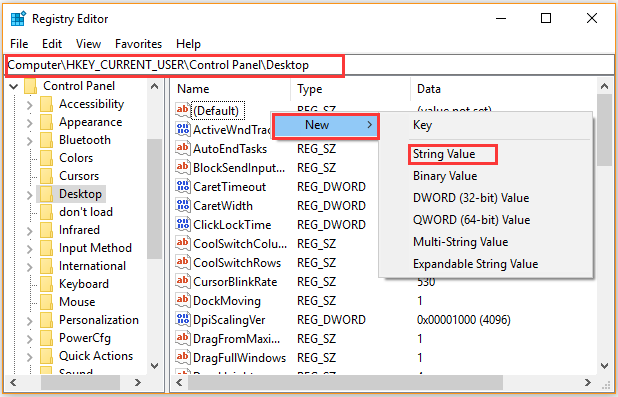Open the Edit menu
The height and width of the screenshot is (397, 618).
click(x=52, y=44)
